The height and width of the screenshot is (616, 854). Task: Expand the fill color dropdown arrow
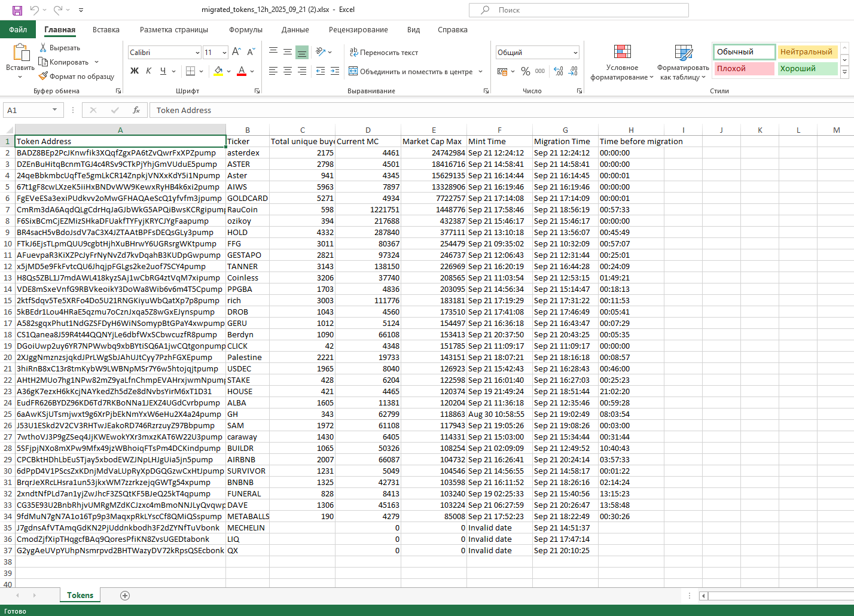[228, 72]
